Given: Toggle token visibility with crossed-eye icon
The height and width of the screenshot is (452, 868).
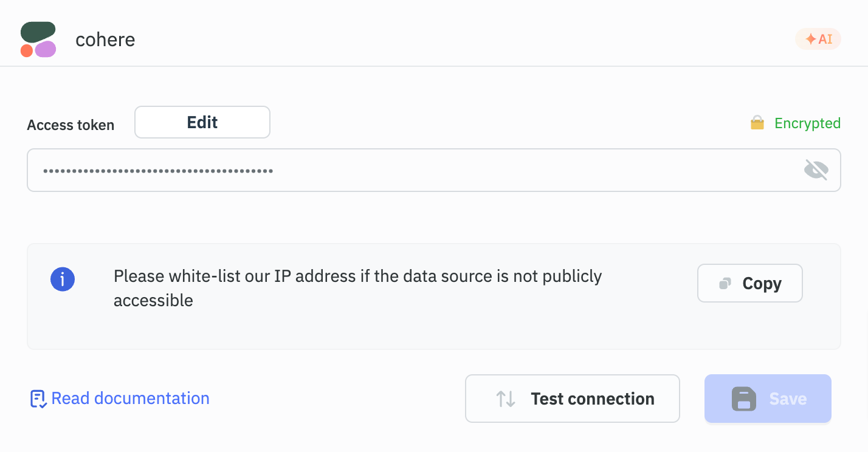Looking at the screenshot, I should (816, 171).
